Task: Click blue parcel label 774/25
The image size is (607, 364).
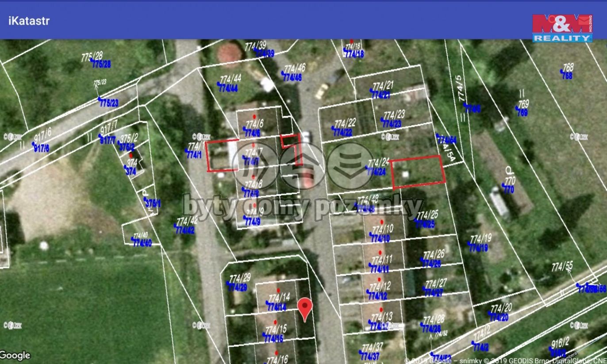Action: [x=426, y=225]
